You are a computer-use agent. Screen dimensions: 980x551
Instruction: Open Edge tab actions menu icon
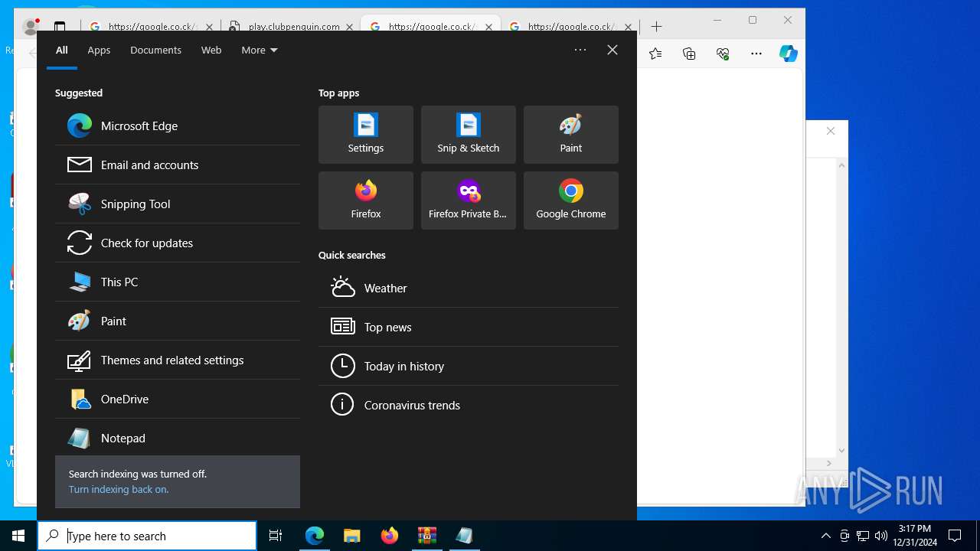60,27
